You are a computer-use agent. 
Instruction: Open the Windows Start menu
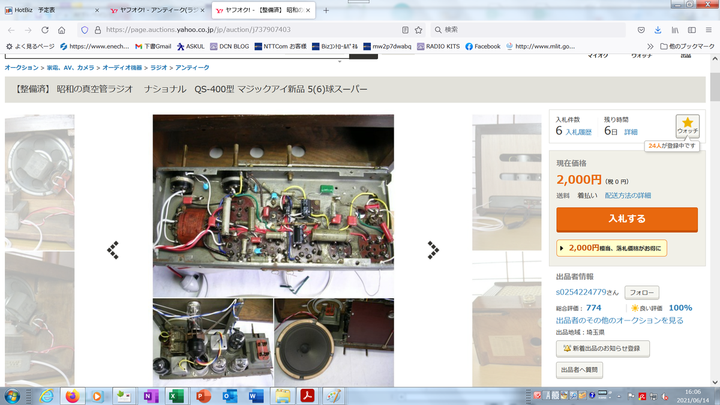point(14,396)
